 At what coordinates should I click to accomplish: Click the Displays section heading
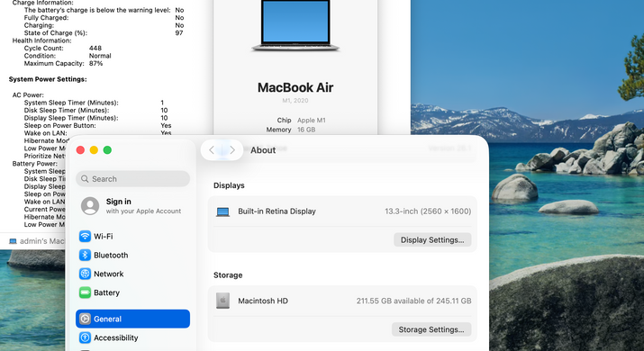pyautogui.click(x=229, y=185)
